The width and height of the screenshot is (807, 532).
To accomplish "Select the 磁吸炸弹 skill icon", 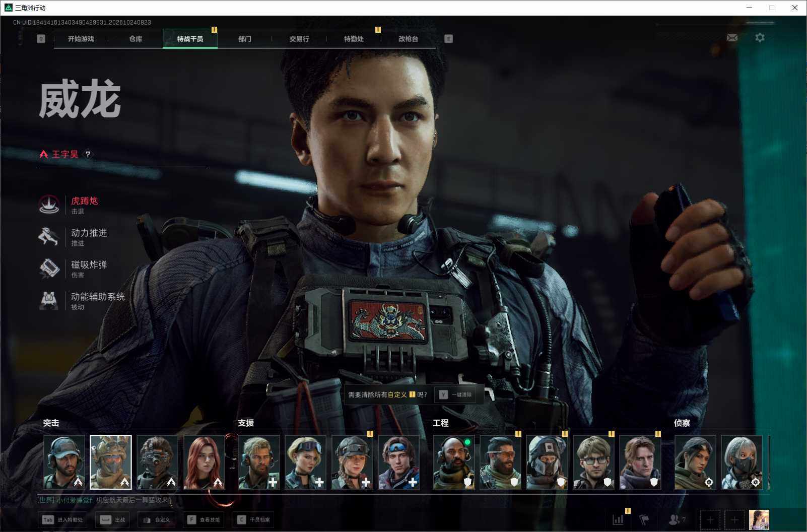I will (x=49, y=269).
